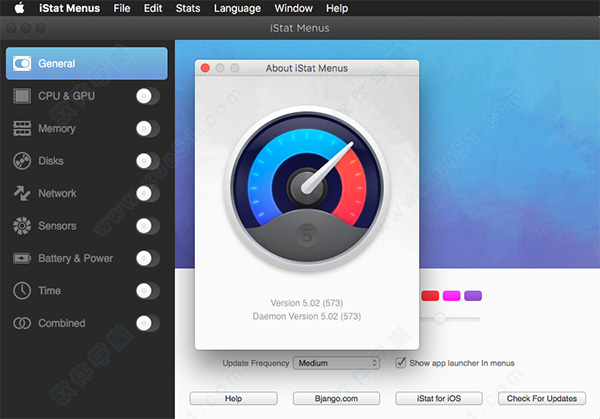Open the Language menu
The width and height of the screenshot is (600, 419).
[237, 8]
